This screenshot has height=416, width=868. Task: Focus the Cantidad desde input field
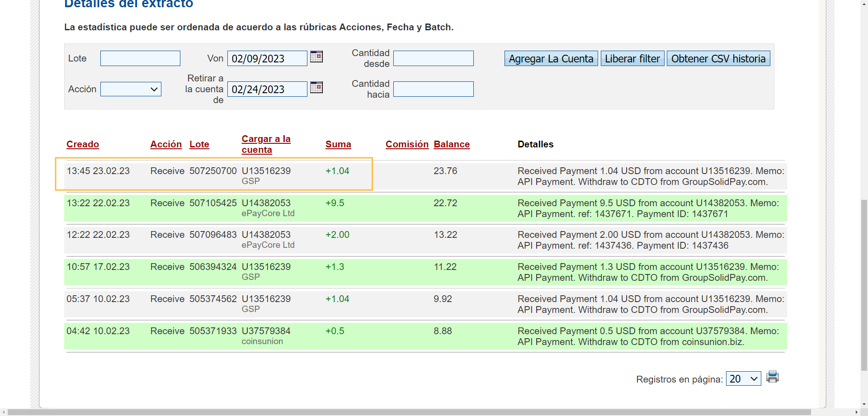coord(434,58)
